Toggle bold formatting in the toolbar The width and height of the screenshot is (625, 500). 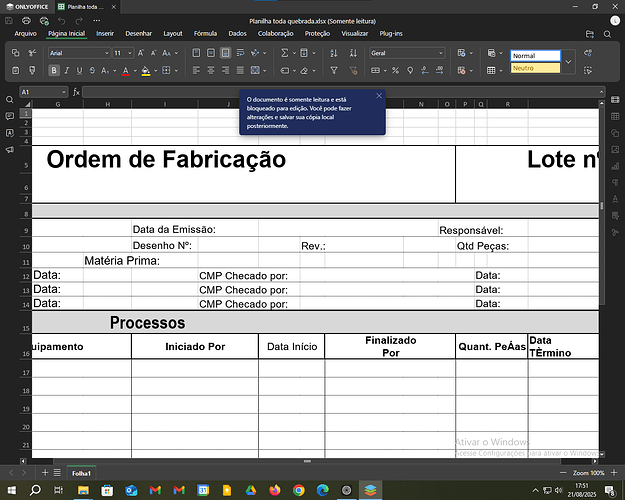coord(54,71)
